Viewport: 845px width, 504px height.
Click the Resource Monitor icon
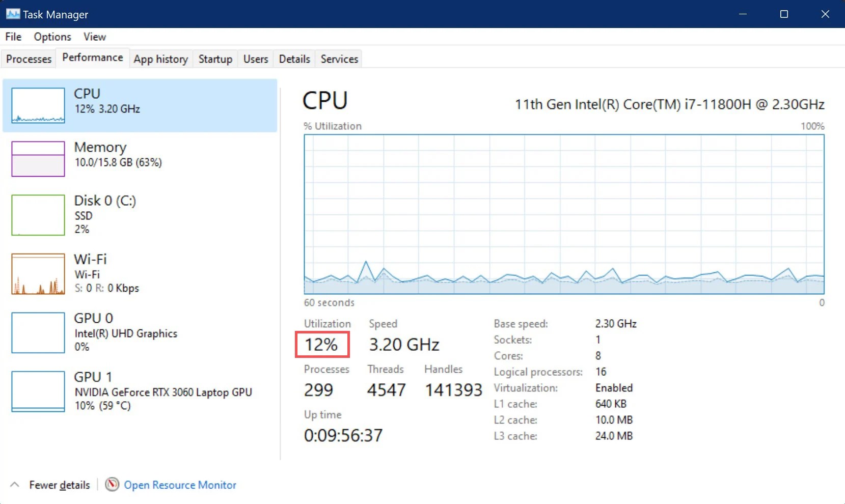click(112, 485)
